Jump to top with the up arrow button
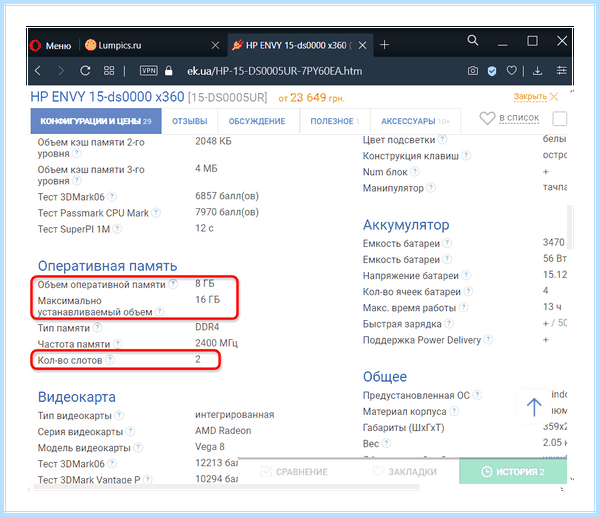 (x=534, y=407)
